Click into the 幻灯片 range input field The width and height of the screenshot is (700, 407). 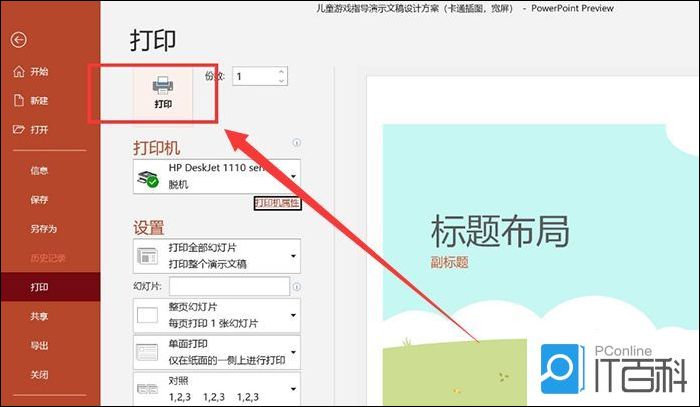(229, 286)
